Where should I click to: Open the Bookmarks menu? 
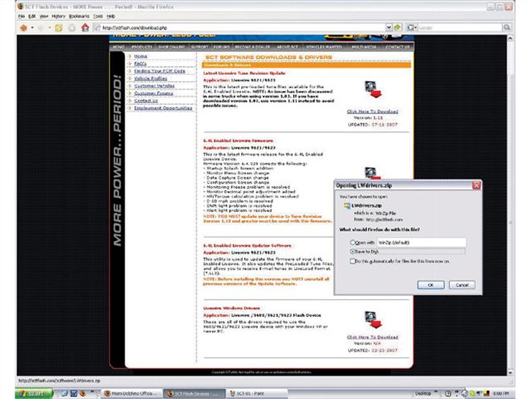click(79, 16)
